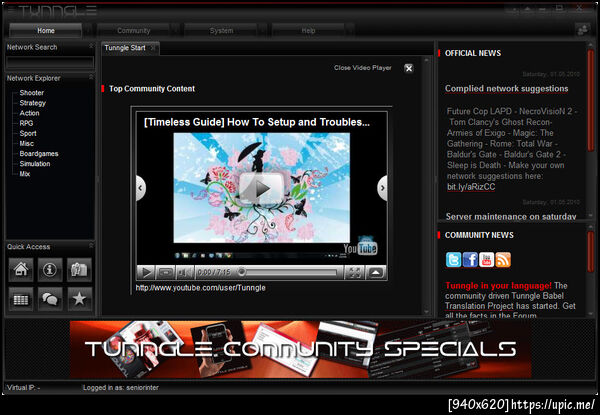The image size is (600, 415).
Task: Select Simulation in Network Explorer
Action: [x=35, y=164]
